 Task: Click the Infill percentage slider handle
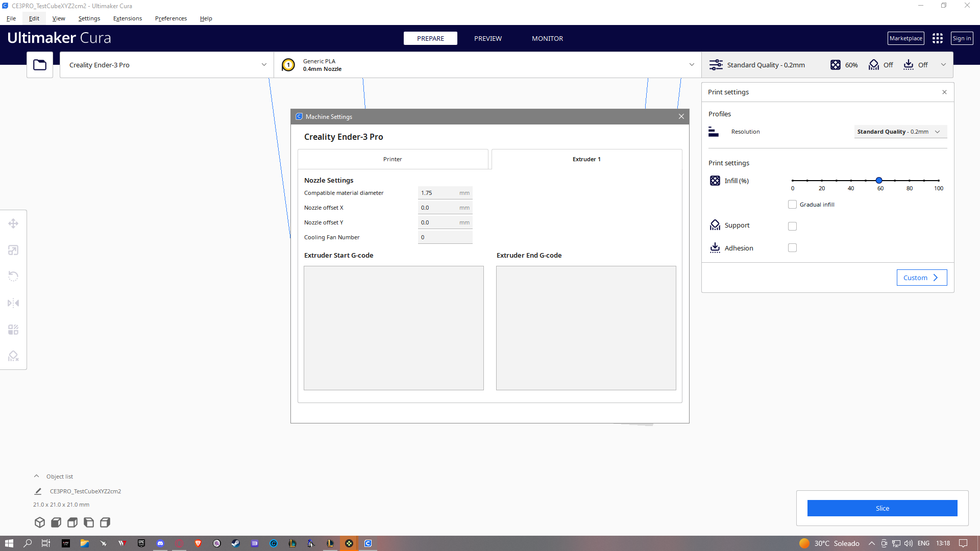(879, 181)
